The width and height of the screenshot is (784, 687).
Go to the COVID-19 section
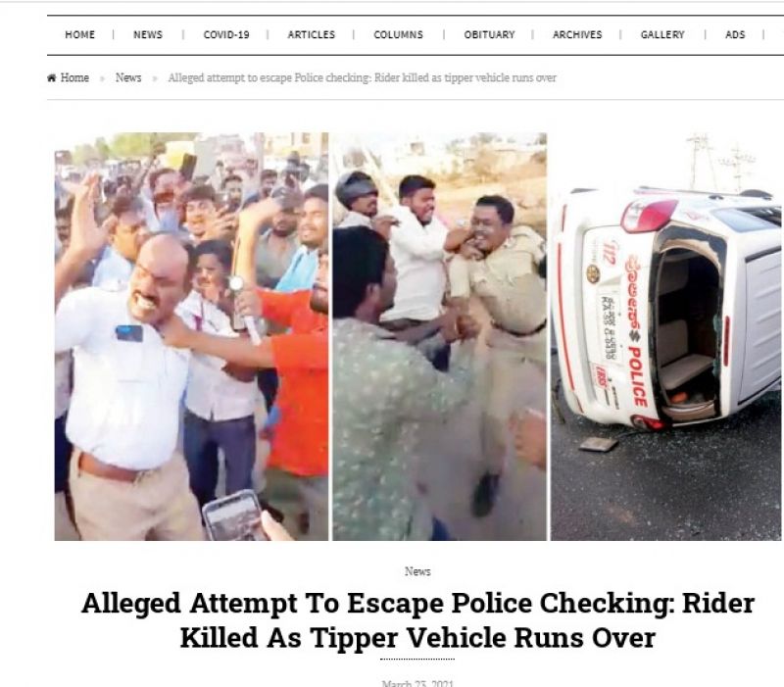coord(226,34)
